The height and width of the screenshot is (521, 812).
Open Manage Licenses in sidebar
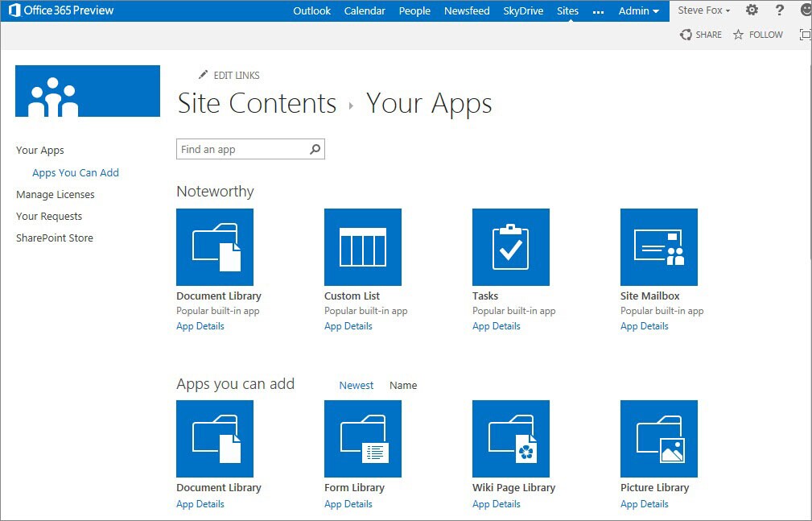click(x=56, y=194)
